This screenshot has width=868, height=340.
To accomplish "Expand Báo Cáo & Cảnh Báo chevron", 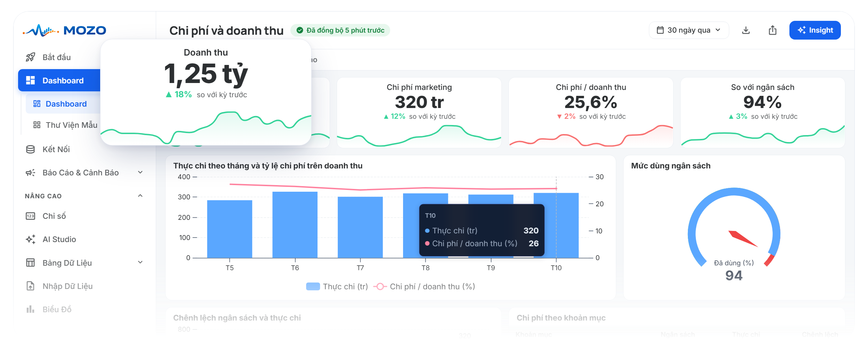I will tap(140, 172).
